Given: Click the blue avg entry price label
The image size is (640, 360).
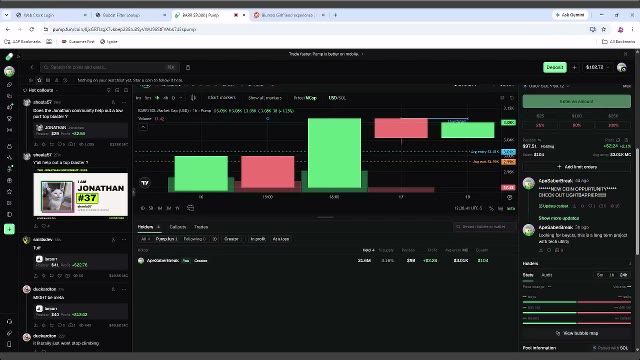Looking at the screenshot, I should 508,152.
